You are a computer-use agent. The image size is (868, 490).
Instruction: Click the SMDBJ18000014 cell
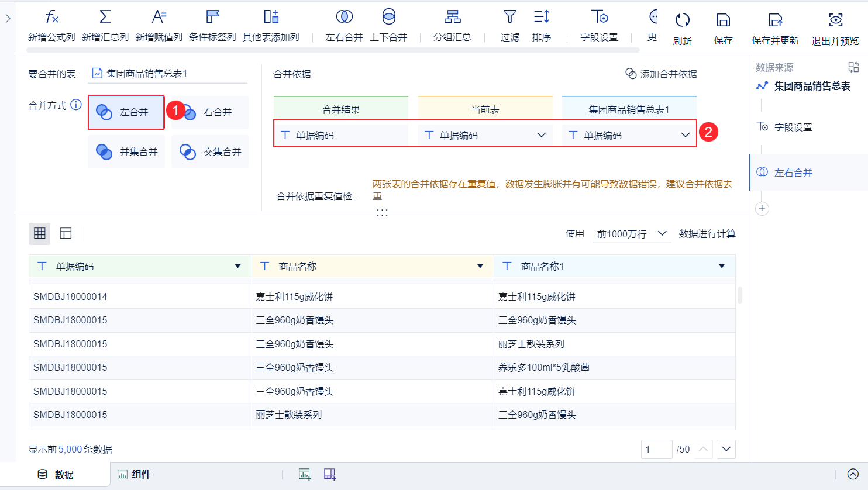[140, 296]
